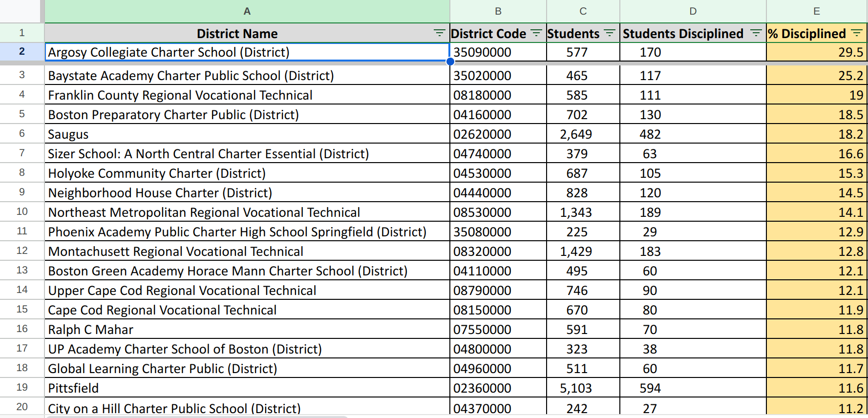Click the 'Phoenix Academy Public Charter High School Springfield' cell
The height and width of the screenshot is (418, 868).
pos(247,231)
